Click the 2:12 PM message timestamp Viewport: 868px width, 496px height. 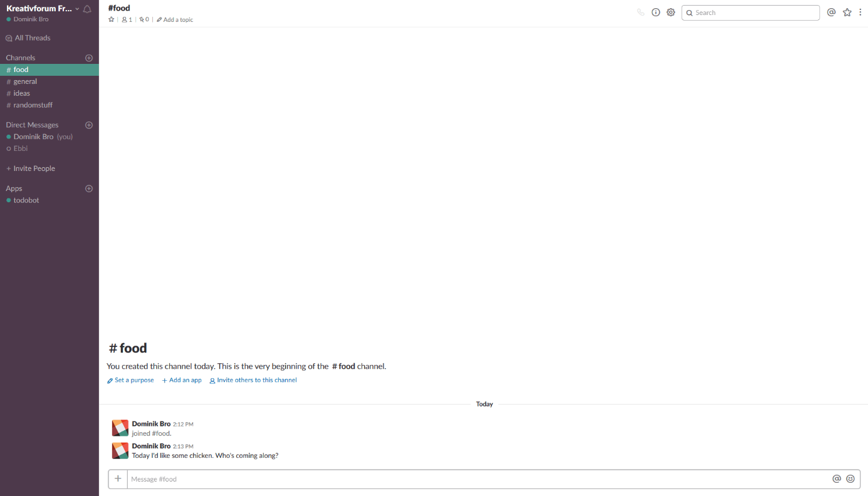tap(183, 424)
